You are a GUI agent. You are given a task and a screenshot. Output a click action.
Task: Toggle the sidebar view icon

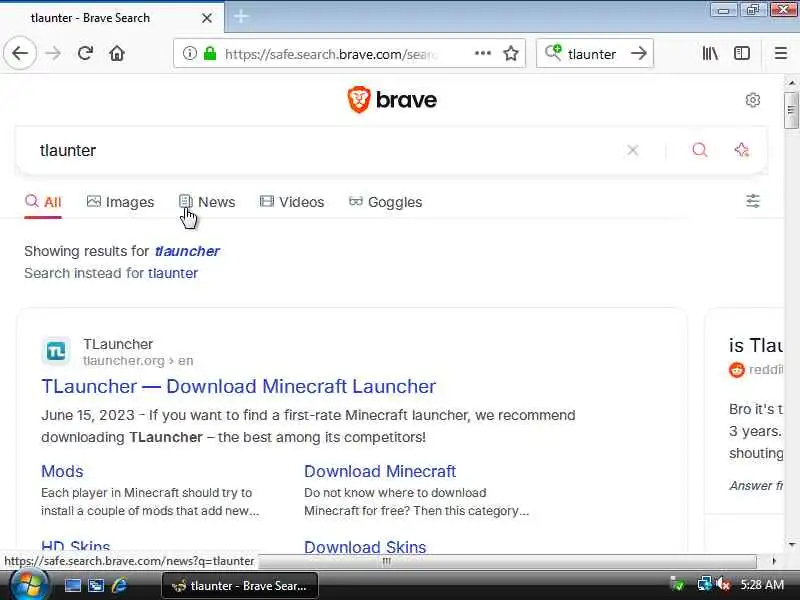742,53
